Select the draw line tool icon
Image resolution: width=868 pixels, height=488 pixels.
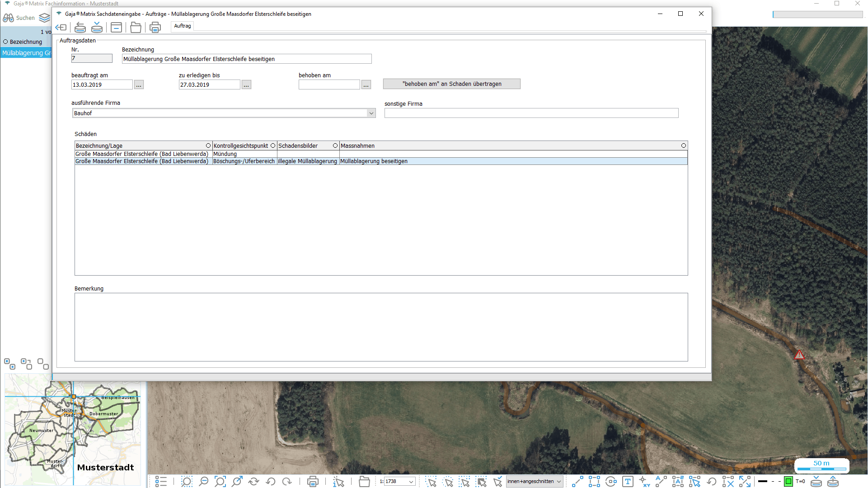click(x=577, y=482)
